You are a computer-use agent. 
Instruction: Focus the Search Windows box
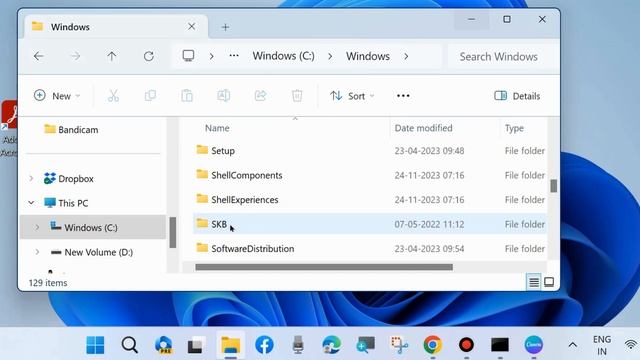pos(503,56)
